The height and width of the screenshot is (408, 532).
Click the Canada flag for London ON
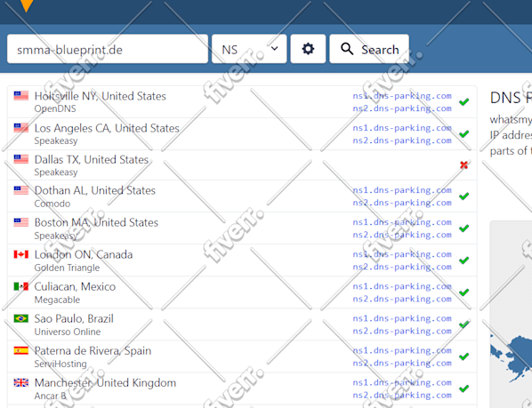[x=21, y=254]
